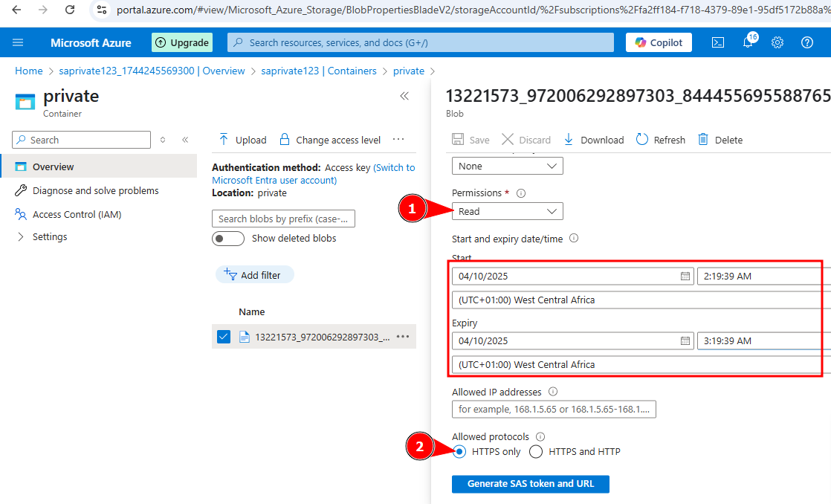Image resolution: width=831 pixels, height=504 pixels.
Task: Click Save in the blob toolbar
Action: [x=471, y=140]
